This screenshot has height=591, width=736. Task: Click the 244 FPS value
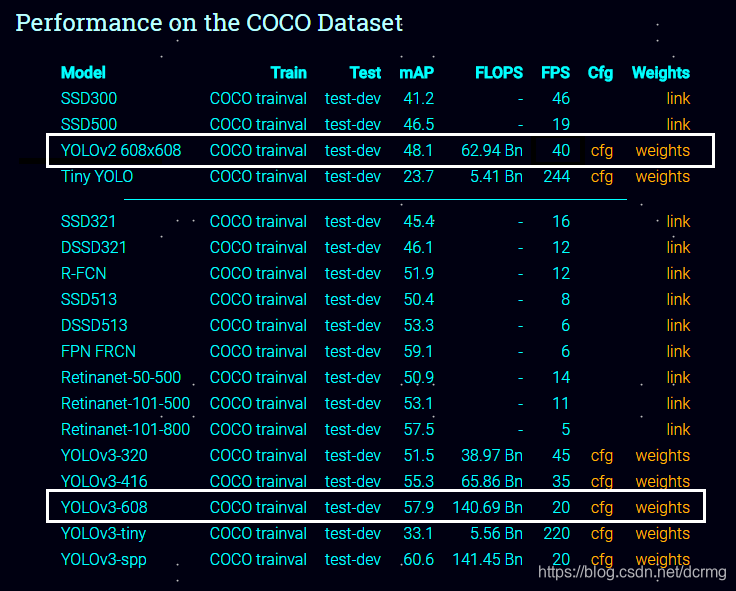coord(557,177)
